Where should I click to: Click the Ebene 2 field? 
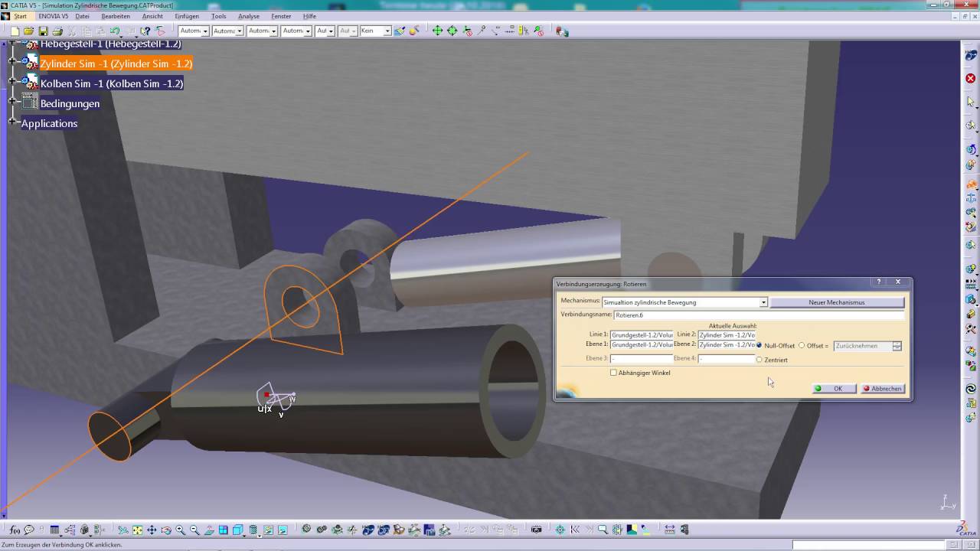(727, 344)
